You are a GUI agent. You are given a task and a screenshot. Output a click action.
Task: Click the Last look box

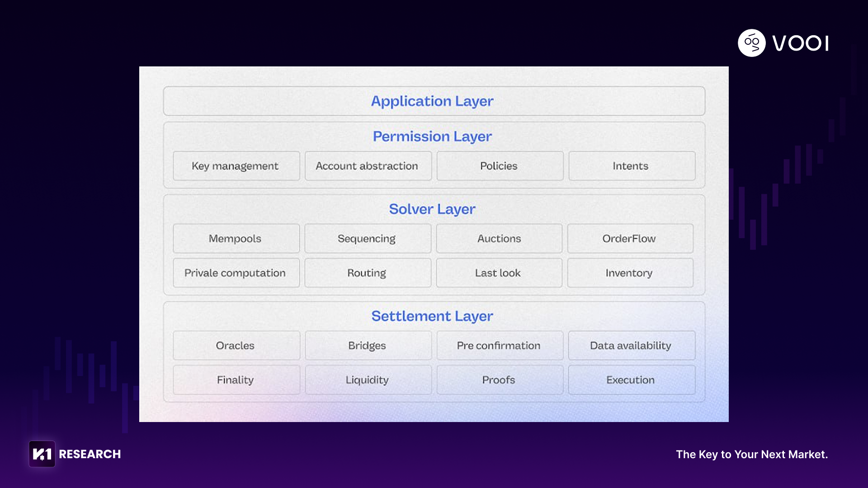coord(499,273)
